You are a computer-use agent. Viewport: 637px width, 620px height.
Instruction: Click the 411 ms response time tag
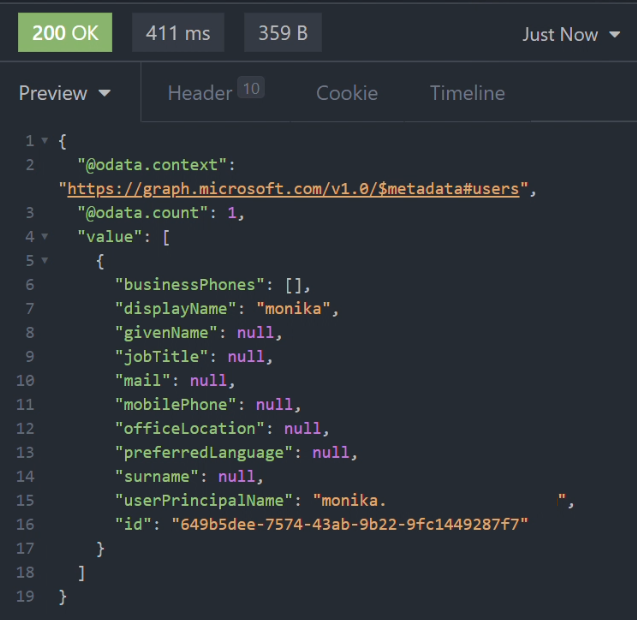(x=178, y=33)
